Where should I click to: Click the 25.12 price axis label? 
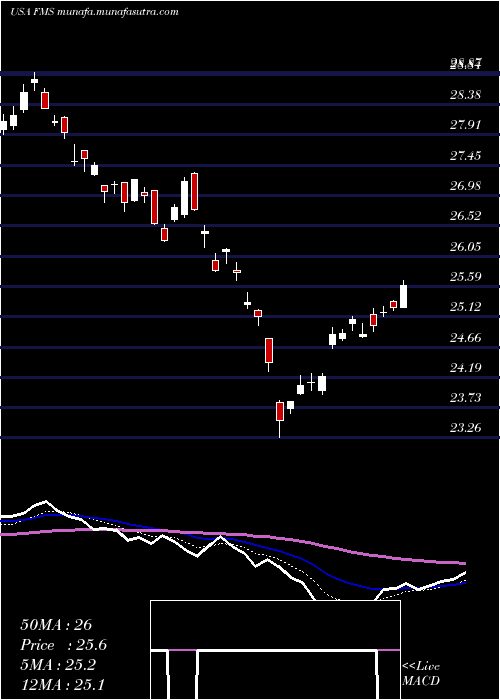pyautogui.click(x=466, y=307)
